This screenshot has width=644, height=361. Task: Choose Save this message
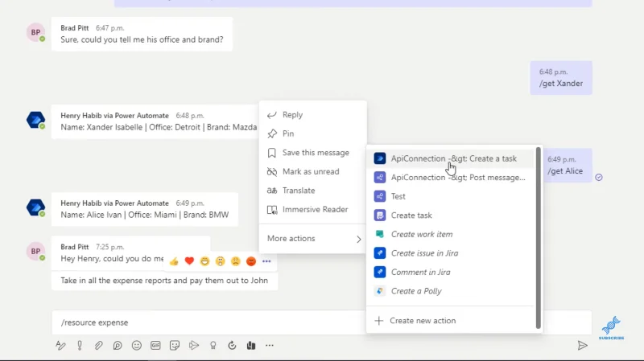(312, 153)
